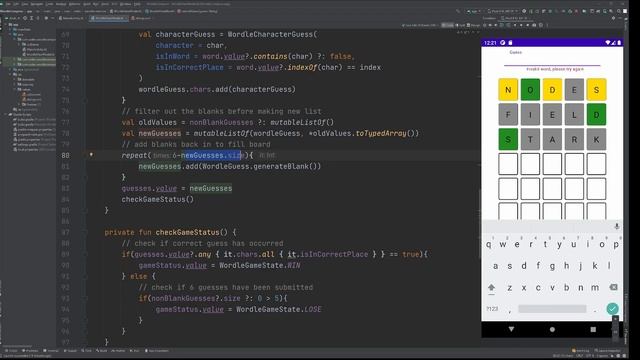Tap the Android recents square navigation button
Viewport: 640px width, 360px height.
click(593, 329)
